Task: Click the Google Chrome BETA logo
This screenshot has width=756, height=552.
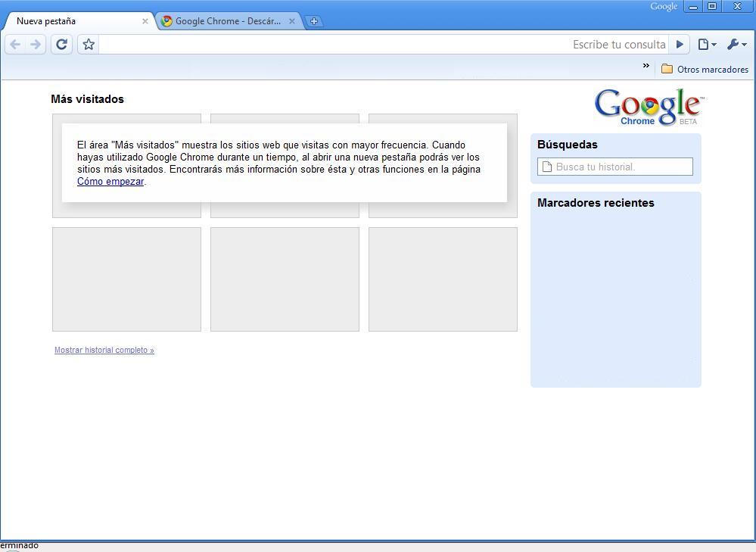Action: point(649,107)
